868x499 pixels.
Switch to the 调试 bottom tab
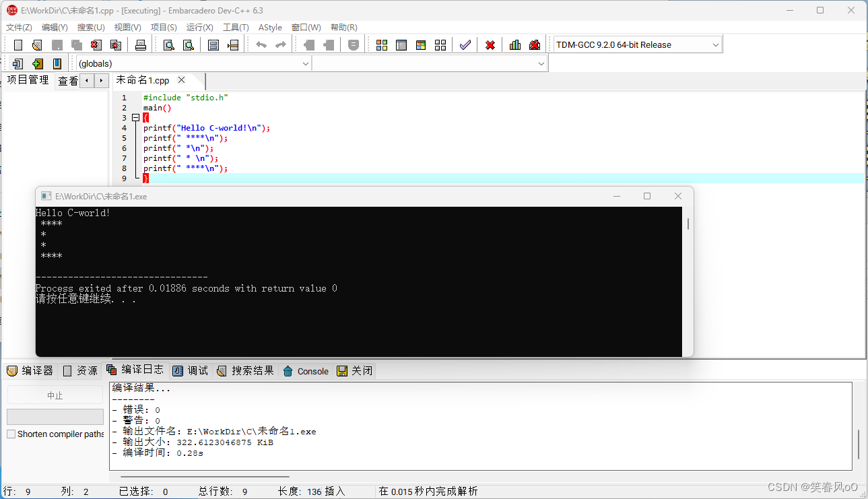coord(191,370)
